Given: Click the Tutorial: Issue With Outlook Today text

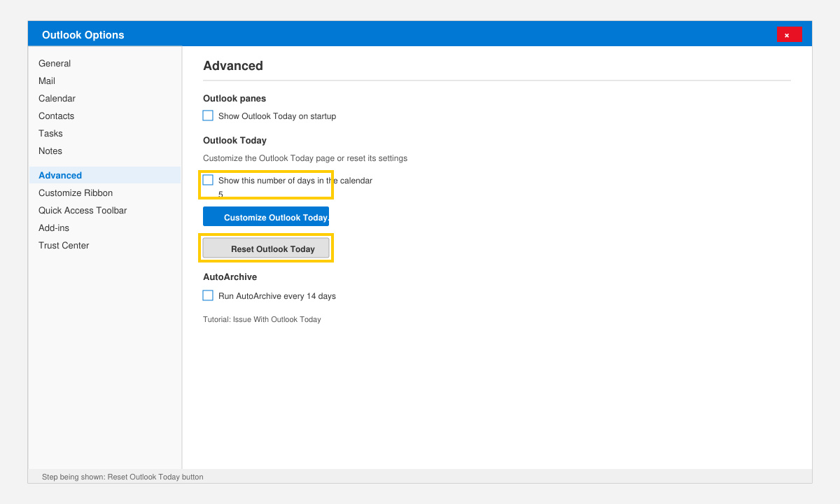Looking at the screenshot, I should (x=262, y=319).
